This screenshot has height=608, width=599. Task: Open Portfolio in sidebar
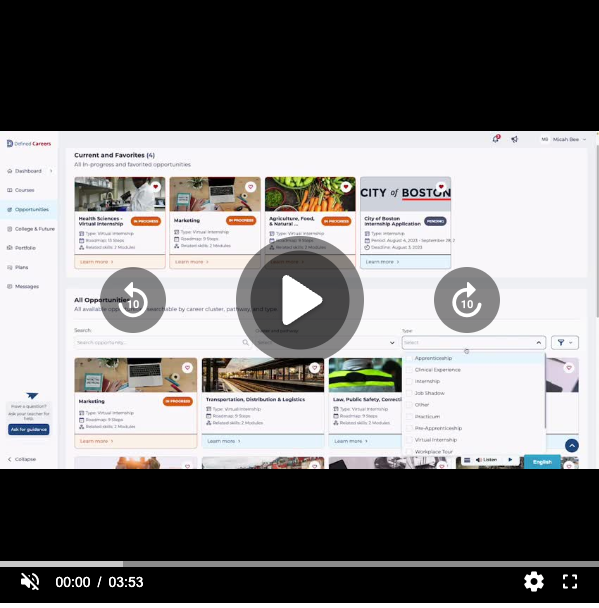(x=25, y=248)
